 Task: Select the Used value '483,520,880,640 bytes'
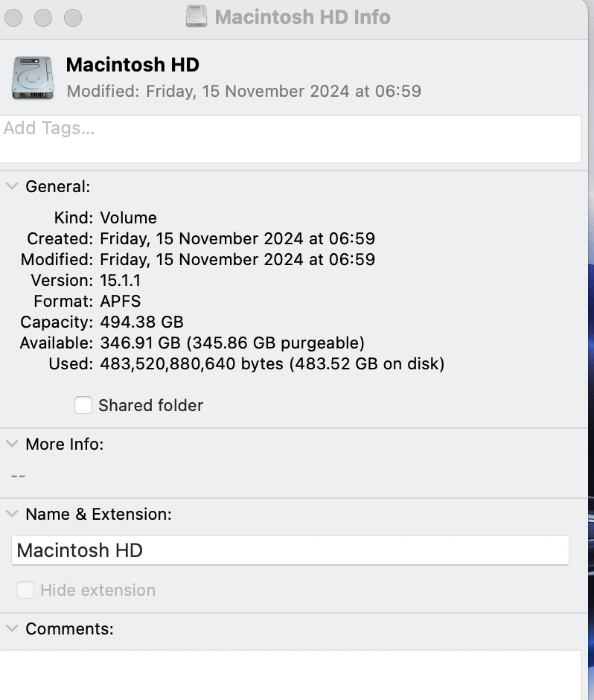(191, 364)
